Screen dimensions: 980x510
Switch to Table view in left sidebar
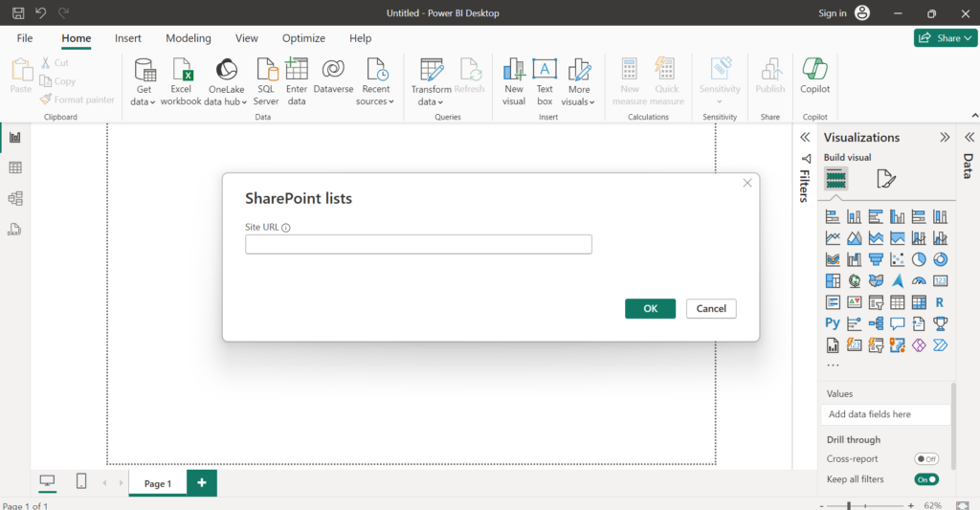(x=15, y=167)
